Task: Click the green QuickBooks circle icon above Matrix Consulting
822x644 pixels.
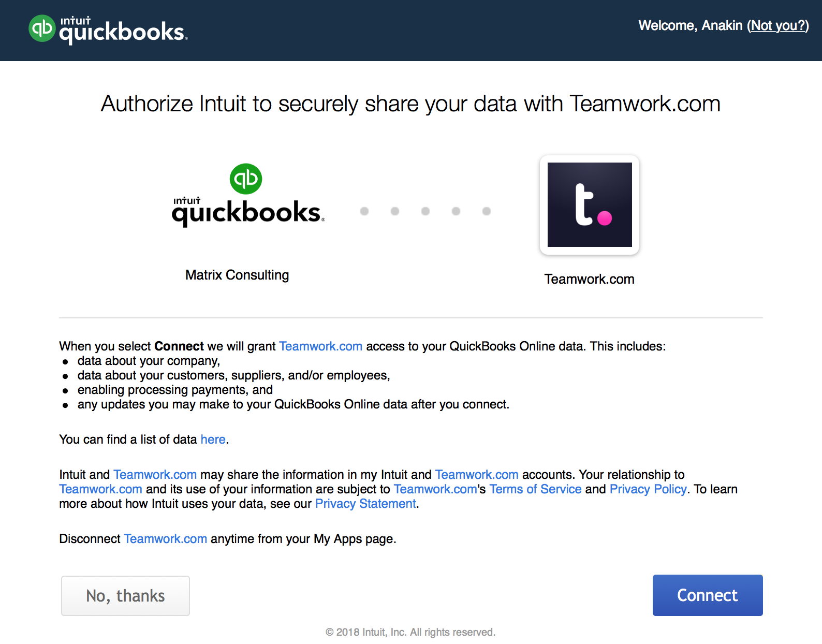Action: click(246, 179)
